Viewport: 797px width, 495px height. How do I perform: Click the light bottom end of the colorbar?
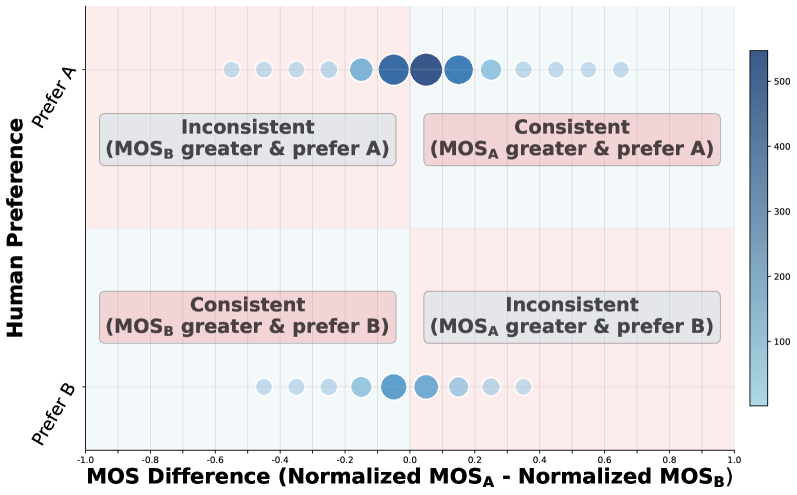[x=759, y=399]
